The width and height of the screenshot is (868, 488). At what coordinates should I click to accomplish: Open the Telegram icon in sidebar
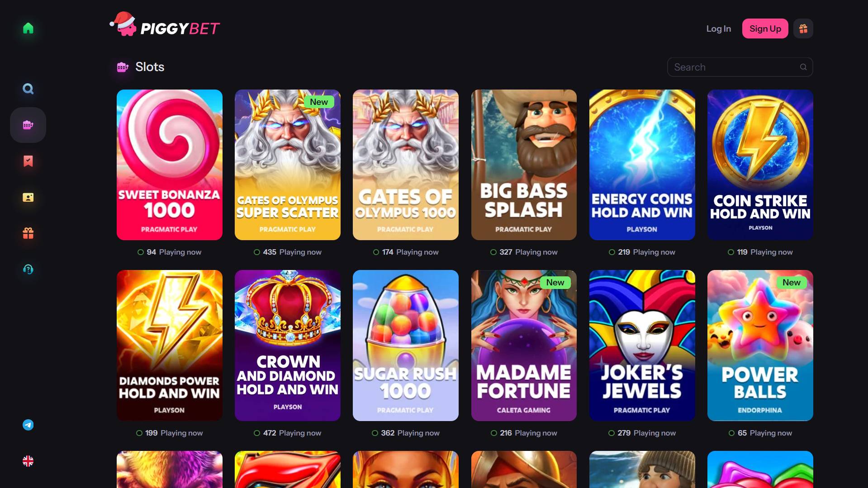(28, 425)
